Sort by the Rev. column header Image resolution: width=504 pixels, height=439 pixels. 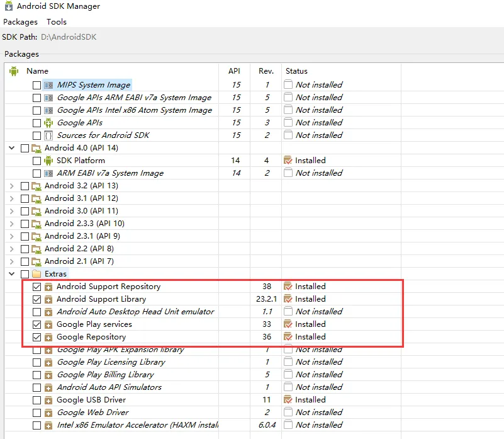click(x=266, y=71)
